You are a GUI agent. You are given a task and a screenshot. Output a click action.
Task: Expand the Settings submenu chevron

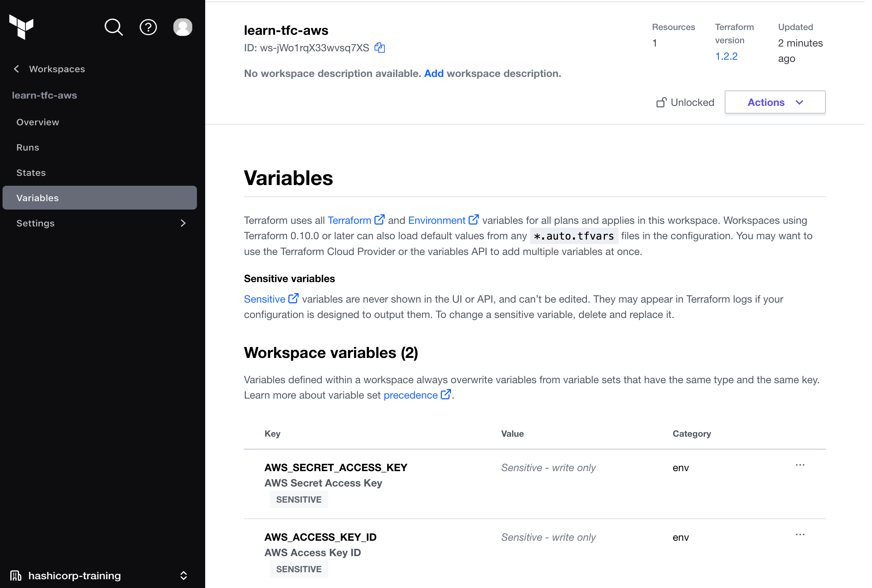(x=183, y=223)
